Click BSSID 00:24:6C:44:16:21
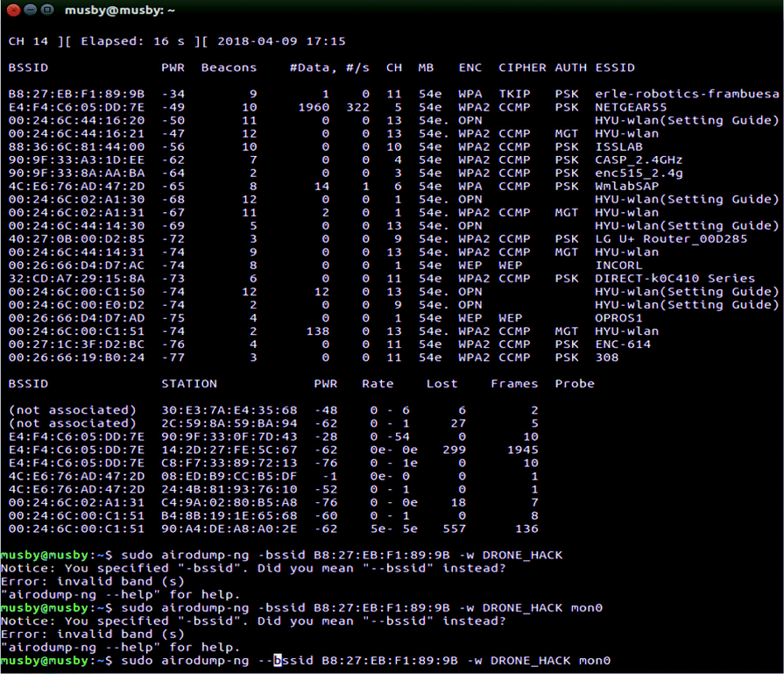This screenshot has height=674, width=784. point(76,133)
